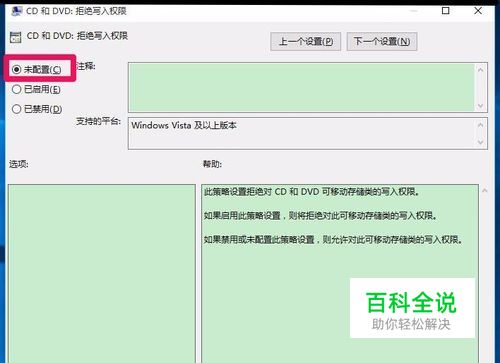The height and width of the screenshot is (363, 500).
Task: Click the 注释 box scroll up arrow
Action: 480,70
